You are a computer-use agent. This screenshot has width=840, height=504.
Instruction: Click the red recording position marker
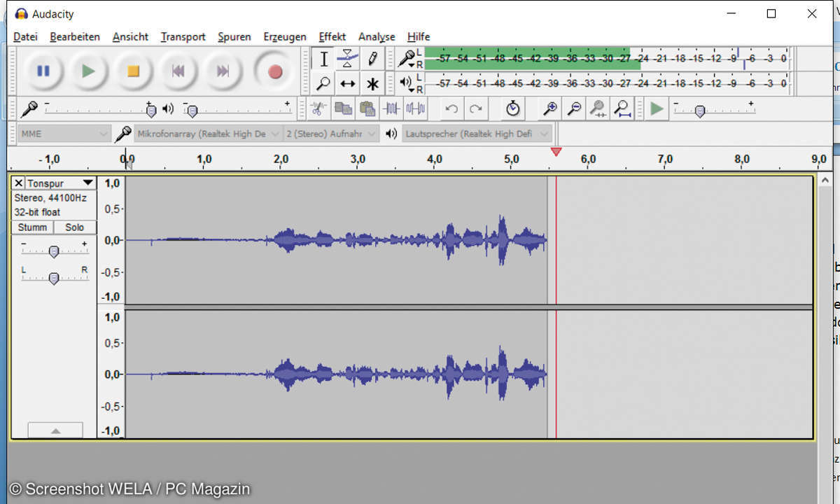(x=556, y=152)
